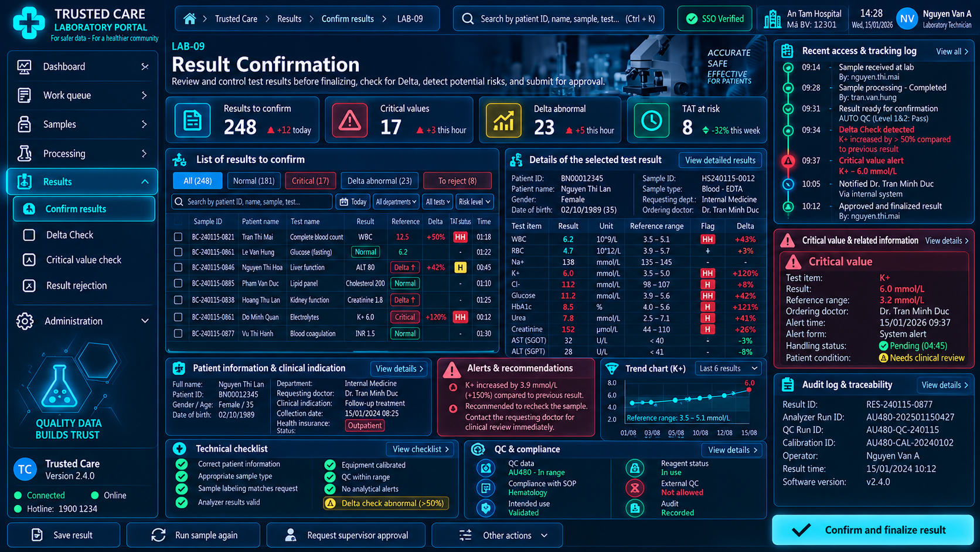980x552 pixels.
Task: Open the Risk level dropdown
Action: click(x=474, y=202)
